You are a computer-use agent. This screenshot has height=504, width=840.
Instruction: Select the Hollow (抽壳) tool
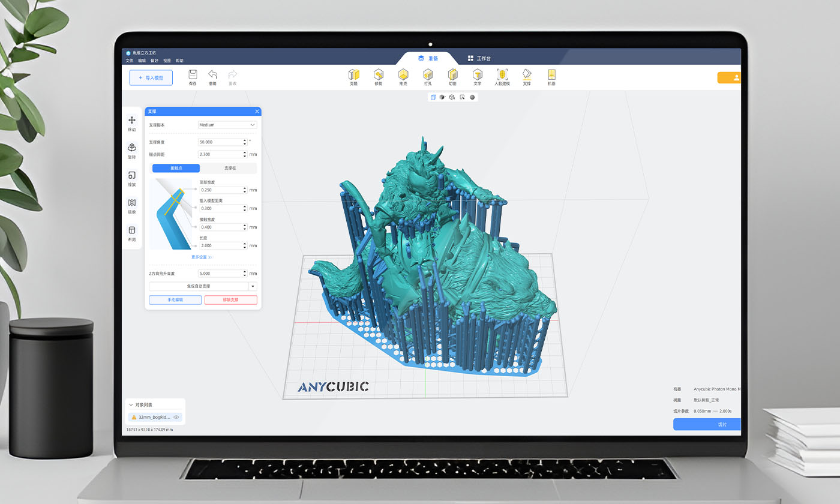click(403, 77)
